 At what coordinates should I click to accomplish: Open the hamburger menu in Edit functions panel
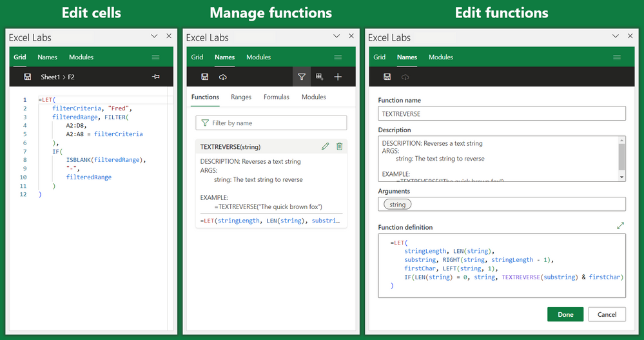pyautogui.click(x=617, y=57)
